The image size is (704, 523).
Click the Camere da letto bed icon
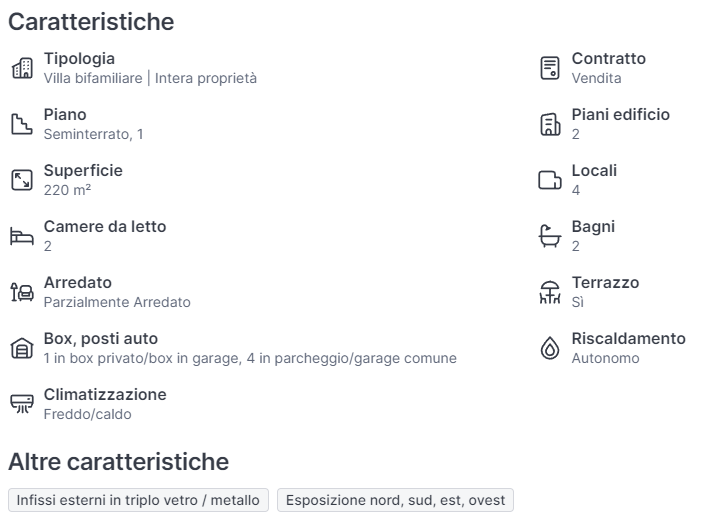21,236
